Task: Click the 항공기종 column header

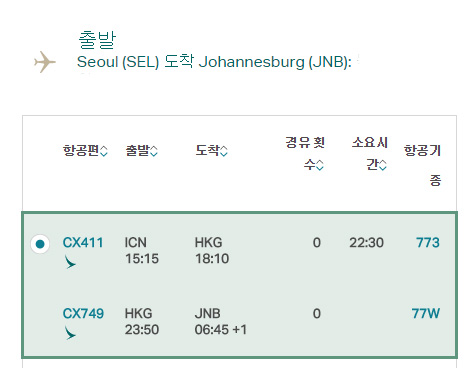Action: [423, 165]
